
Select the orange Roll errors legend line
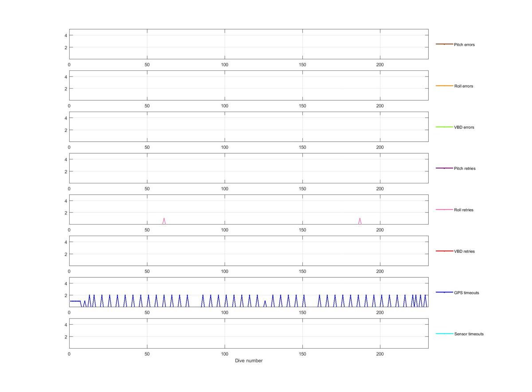point(444,85)
